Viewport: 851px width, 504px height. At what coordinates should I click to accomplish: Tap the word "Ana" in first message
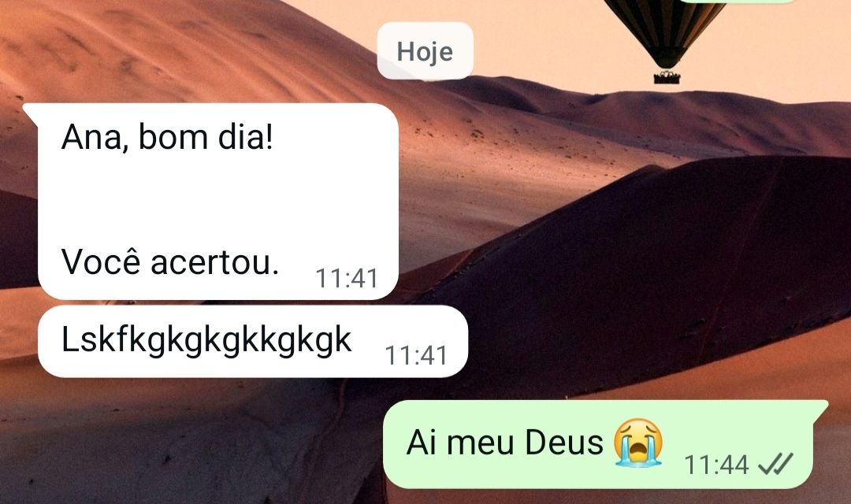click(91, 137)
